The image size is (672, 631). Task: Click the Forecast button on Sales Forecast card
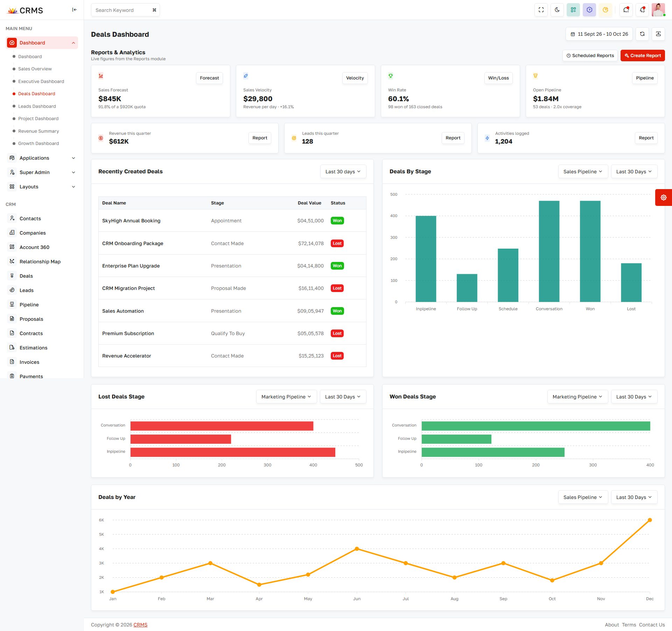(209, 78)
